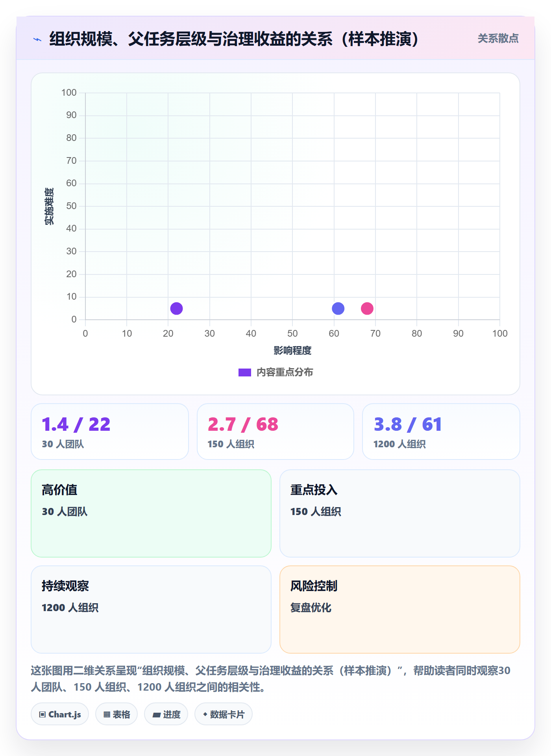This screenshot has width=551, height=756.
Task: Click the 影响程度 x-axis title
Action: (x=292, y=350)
